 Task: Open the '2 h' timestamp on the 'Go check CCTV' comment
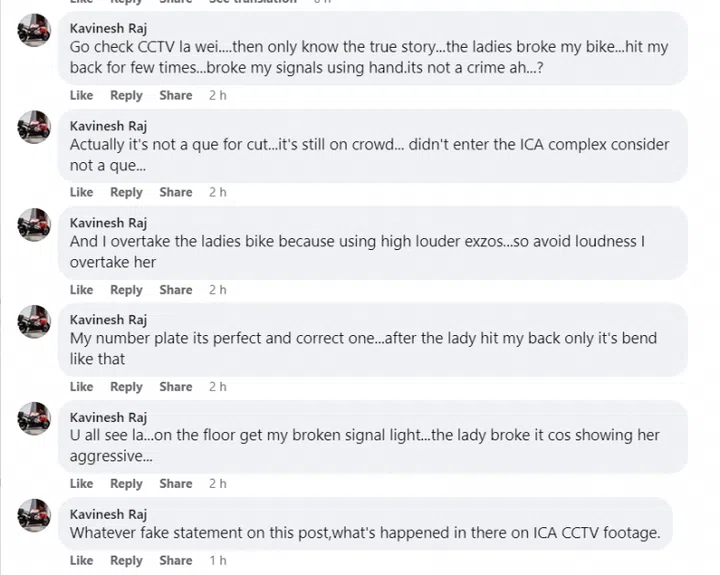(x=218, y=96)
